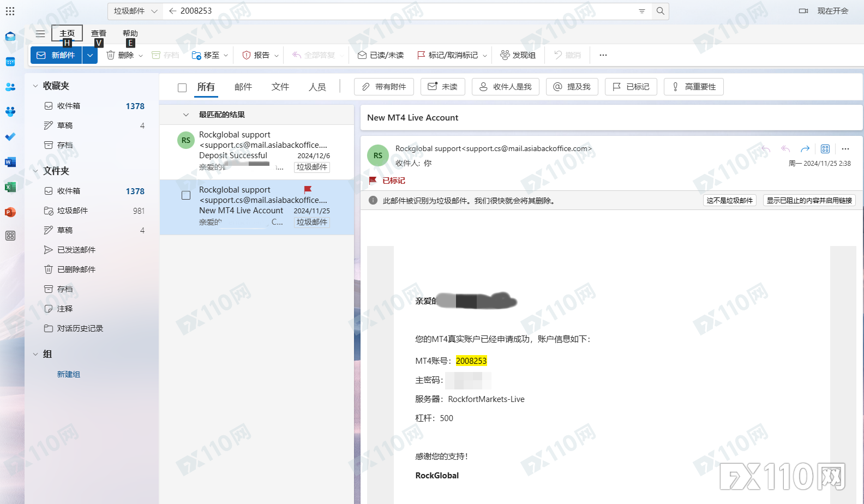Open Sent Items folder
This screenshot has height=504, width=864.
pyautogui.click(x=92, y=250)
